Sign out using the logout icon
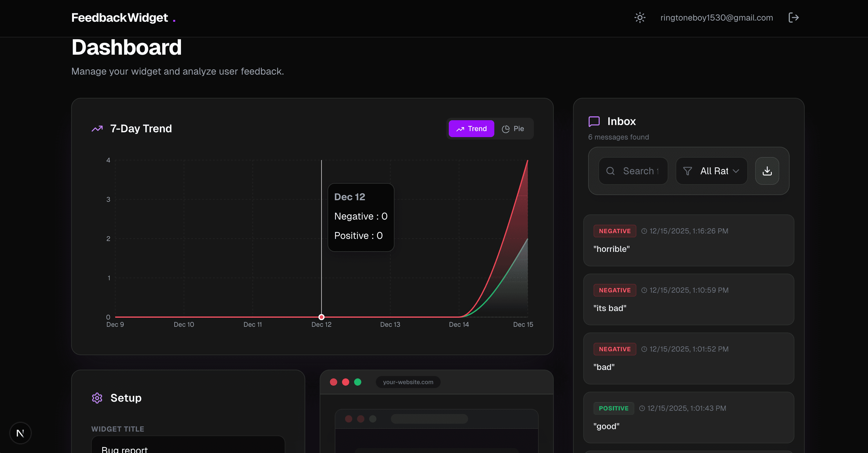The width and height of the screenshot is (868, 453). 793,18
